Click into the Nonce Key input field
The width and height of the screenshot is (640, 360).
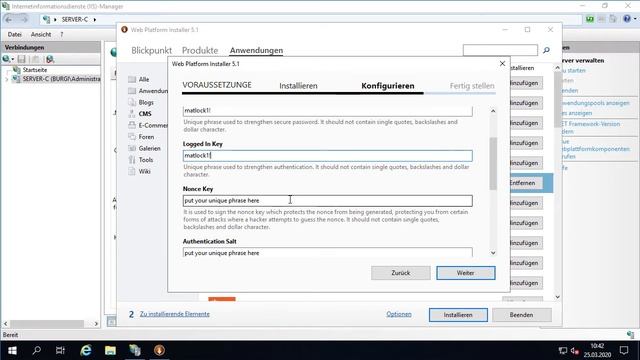pyautogui.click(x=327, y=200)
